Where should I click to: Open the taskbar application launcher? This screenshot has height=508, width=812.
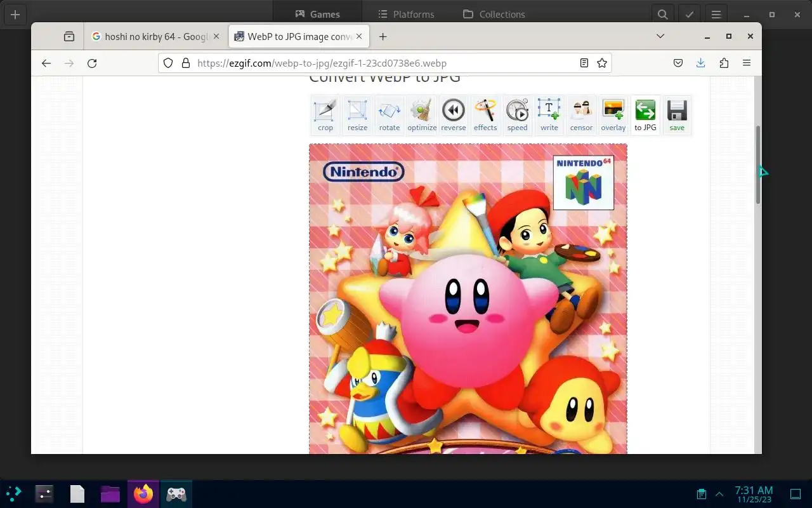click(13, 493)
